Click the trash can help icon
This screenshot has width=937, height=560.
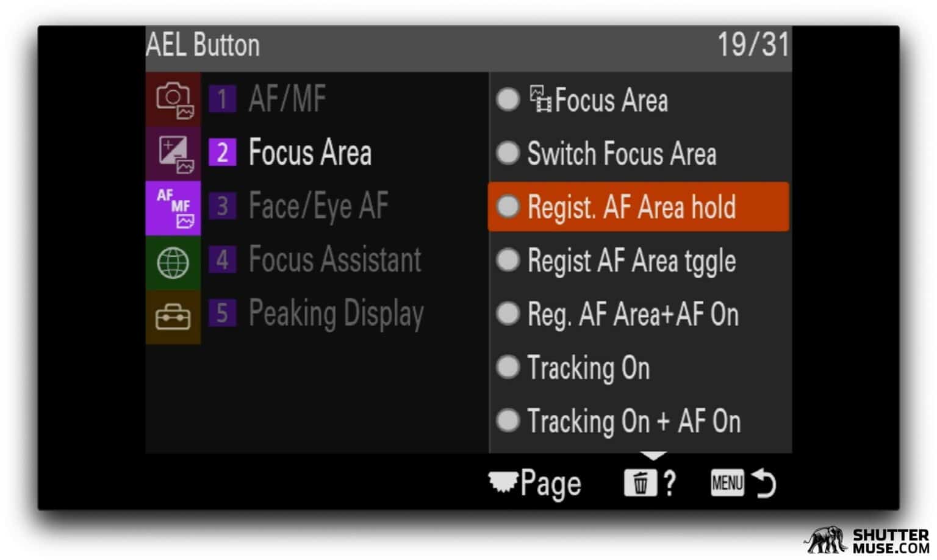pyautogui.click(x=640, y=482)
